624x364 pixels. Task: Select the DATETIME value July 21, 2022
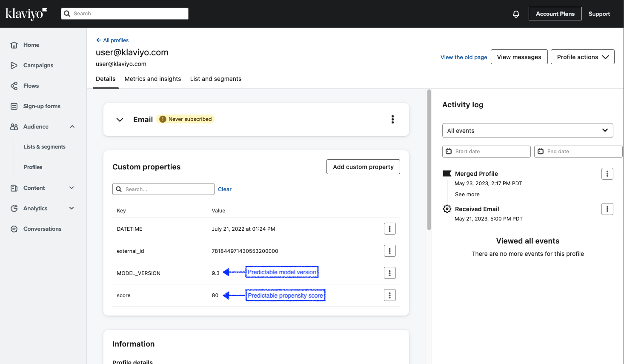click(x=243, y=229)
